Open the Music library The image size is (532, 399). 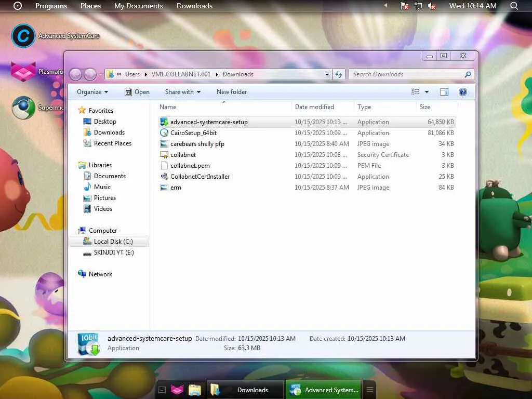coord(102,187)
